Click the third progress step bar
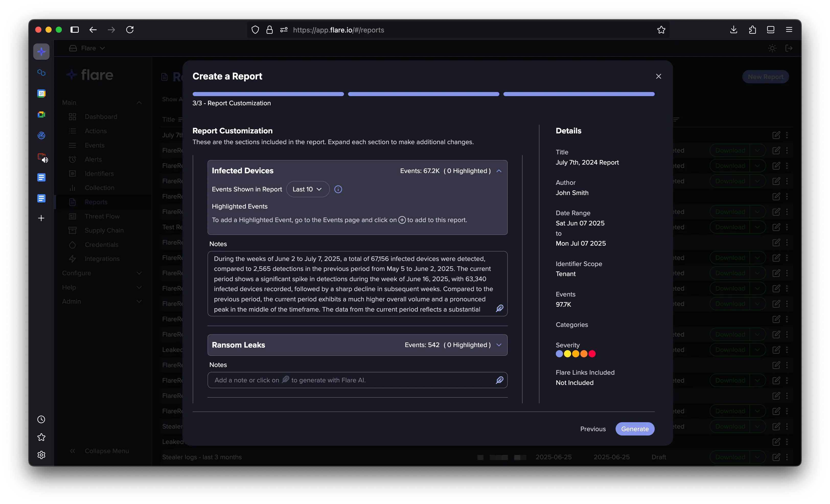Viewport: 830px width, 504px height. click(579, 94)
